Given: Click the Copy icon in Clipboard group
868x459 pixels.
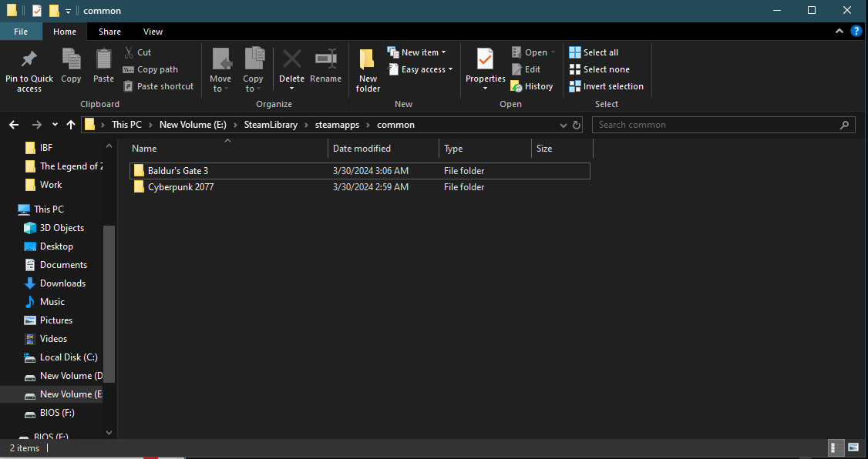Looking at the screenshot, I should [71, 60].
